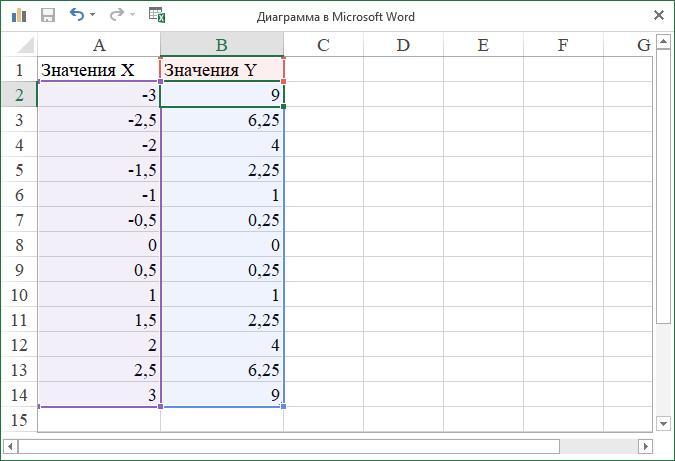Click the Redo arrow icon
Screen dimensions: 675x461
click(x=116, y=15)
